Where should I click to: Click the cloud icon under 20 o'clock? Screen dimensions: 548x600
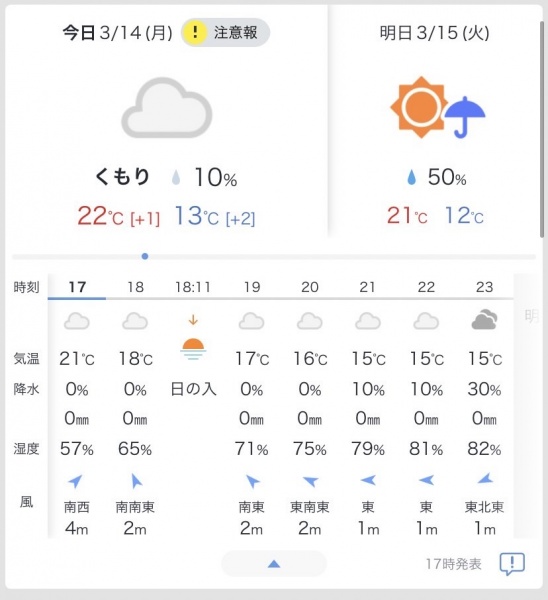coord(310,321)
